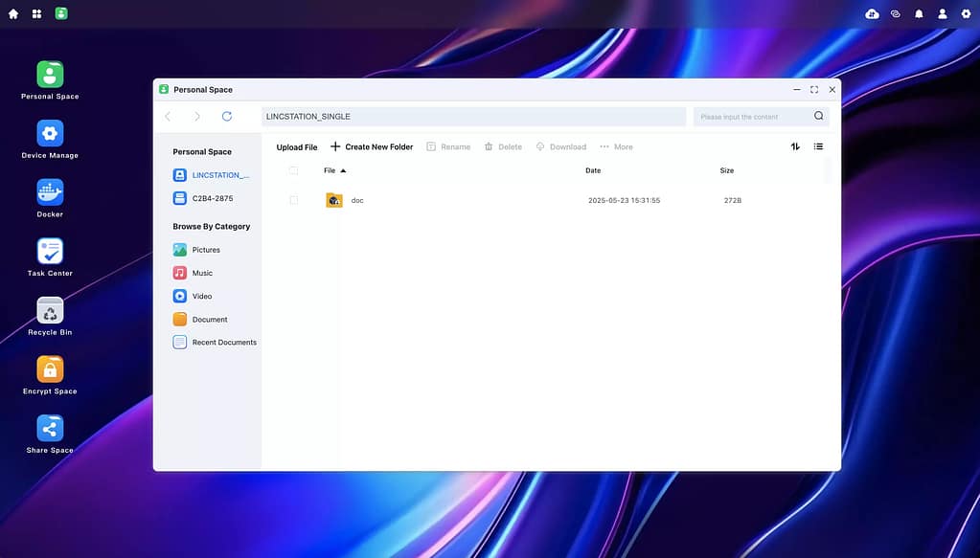
Task: Open the cloud upload icon in top bar
Action: (872, 13)
